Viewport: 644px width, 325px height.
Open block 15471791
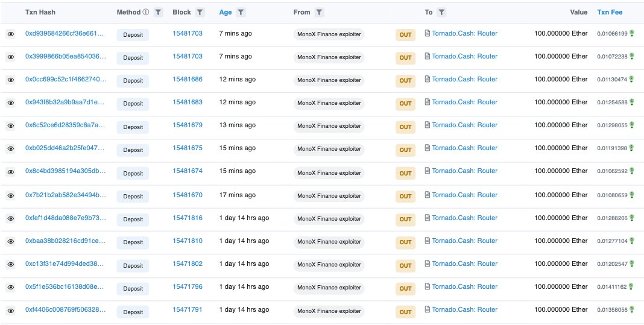click(188, 309)
